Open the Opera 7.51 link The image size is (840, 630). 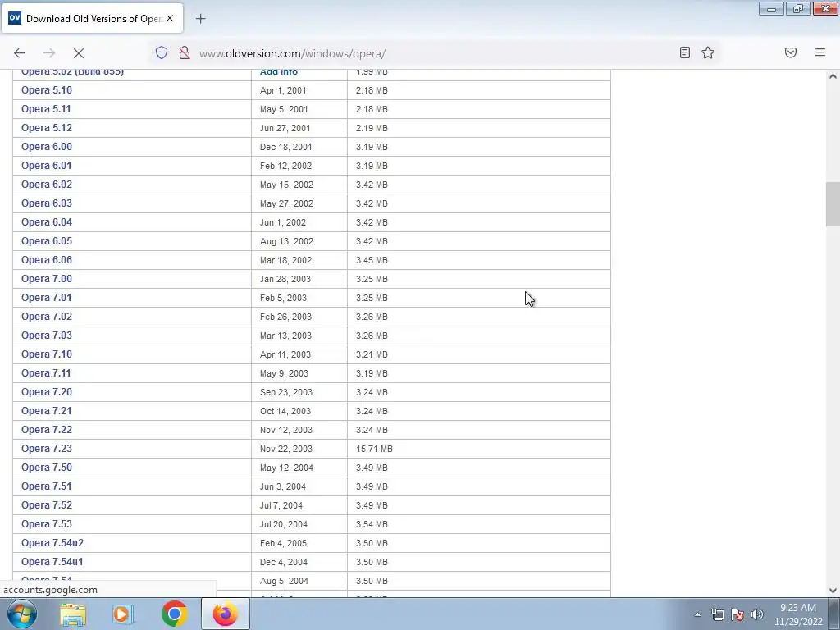(x=47, y=486)
